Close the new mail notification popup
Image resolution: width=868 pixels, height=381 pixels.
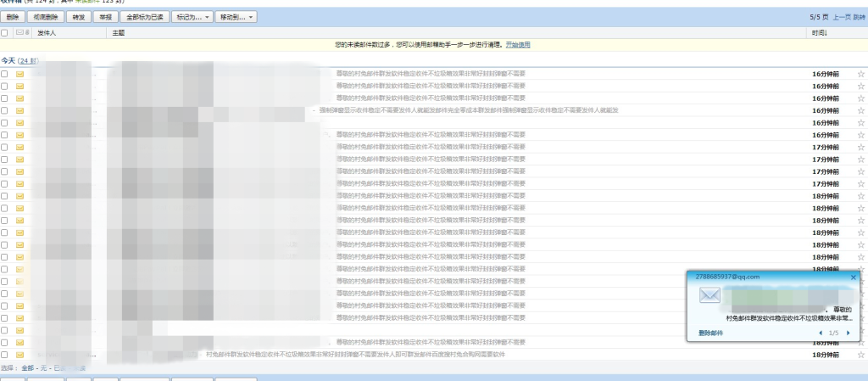click(x=853, y=277)
